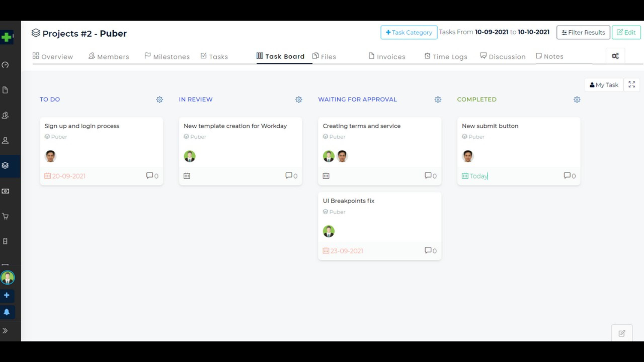
Task: Switch to the Milestones tab
Action: (167, 57)
